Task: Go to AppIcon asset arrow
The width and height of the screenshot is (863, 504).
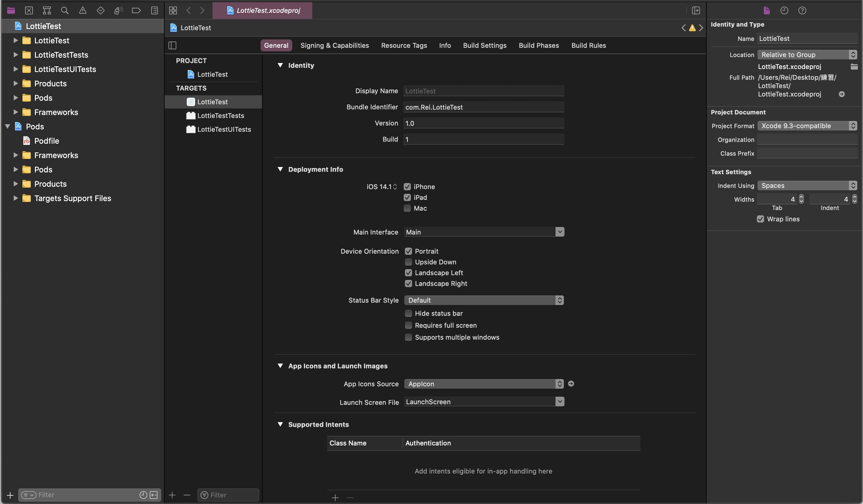Action: 571,384
